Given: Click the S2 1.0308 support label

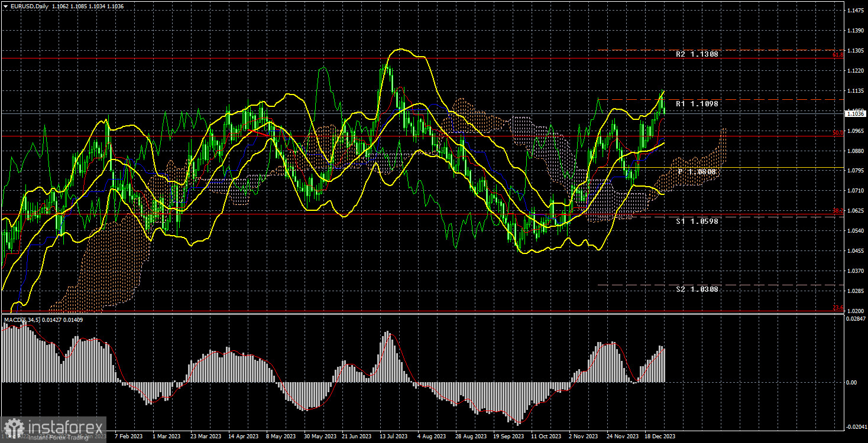Looking at the screenshot, I should pos(698,289).
